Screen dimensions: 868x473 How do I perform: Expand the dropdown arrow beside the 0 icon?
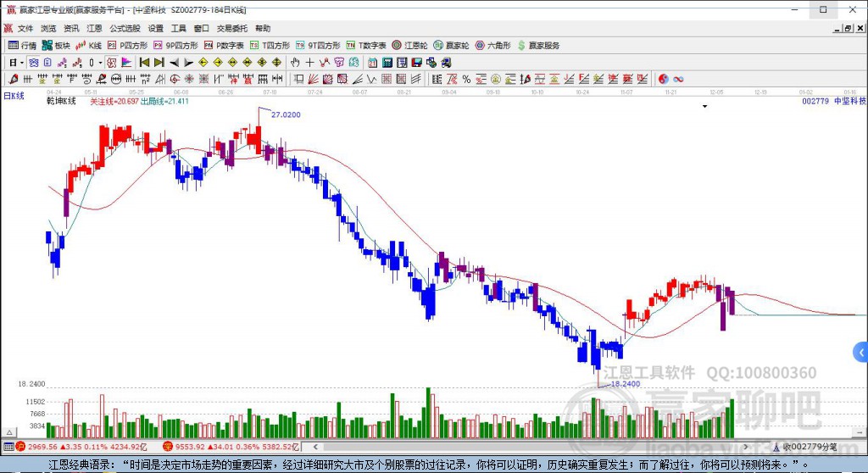[x=100, y=63]
